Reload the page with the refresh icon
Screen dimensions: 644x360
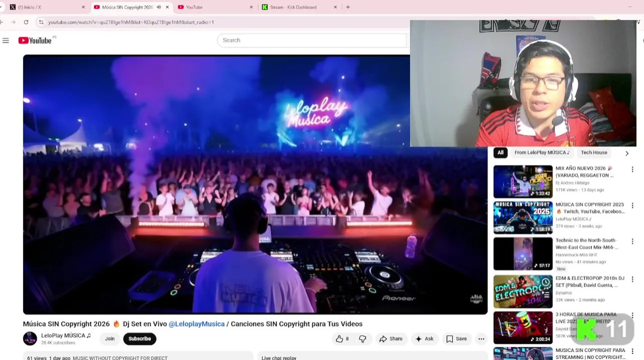(26, 22)
